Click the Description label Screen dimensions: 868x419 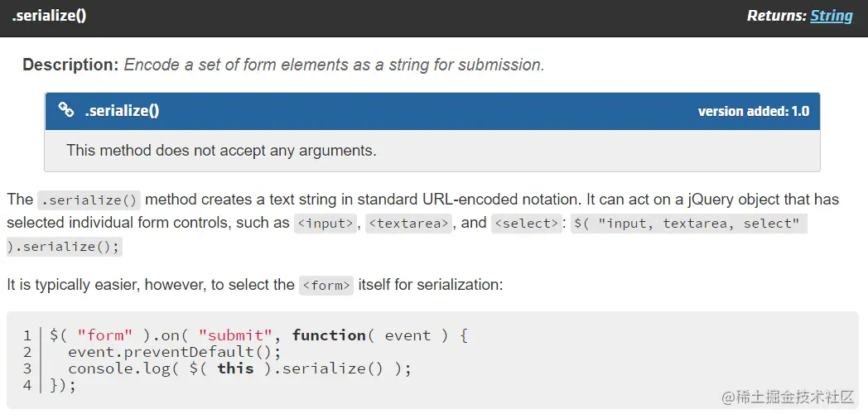70,65
